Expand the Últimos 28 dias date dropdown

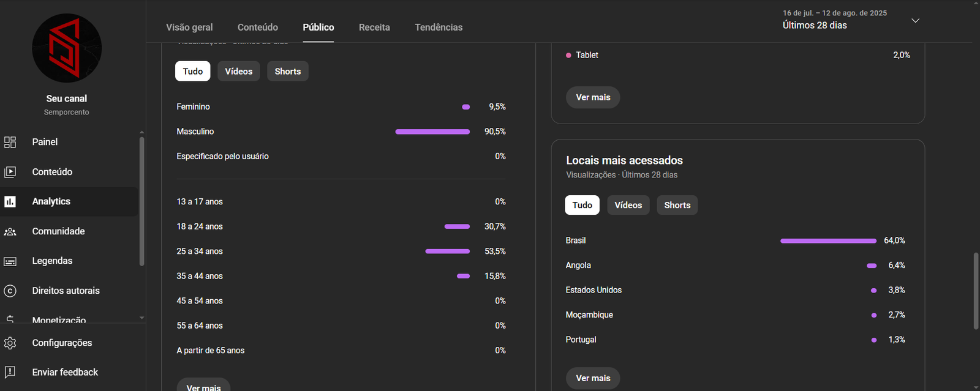click(915, 21)
